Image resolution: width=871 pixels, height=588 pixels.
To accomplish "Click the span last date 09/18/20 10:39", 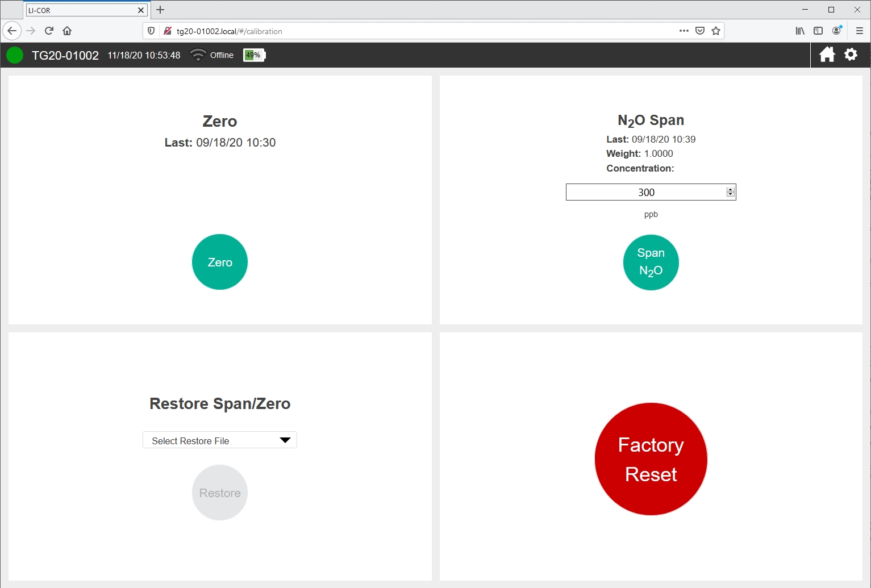I will point(664,139).
